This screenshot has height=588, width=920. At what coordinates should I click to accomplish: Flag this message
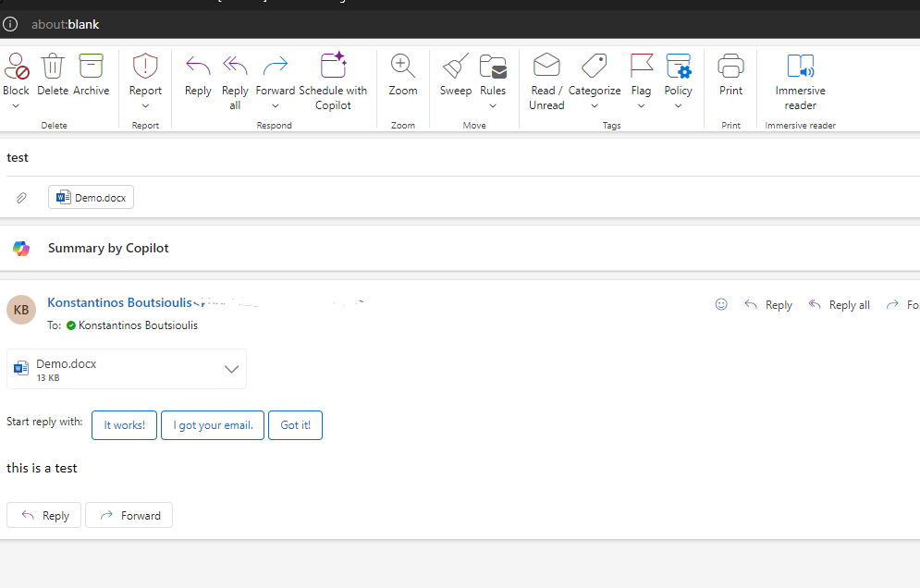(642, 66)
